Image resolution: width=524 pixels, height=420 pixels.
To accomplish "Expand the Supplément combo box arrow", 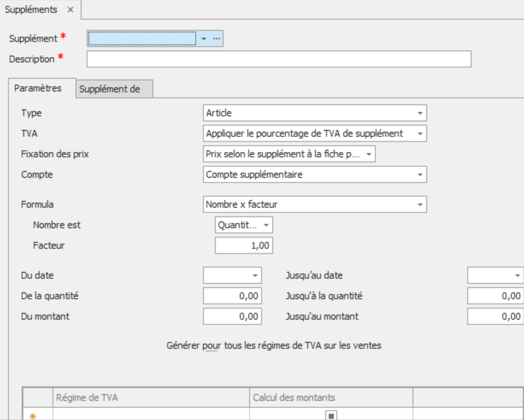I will 204,39.
